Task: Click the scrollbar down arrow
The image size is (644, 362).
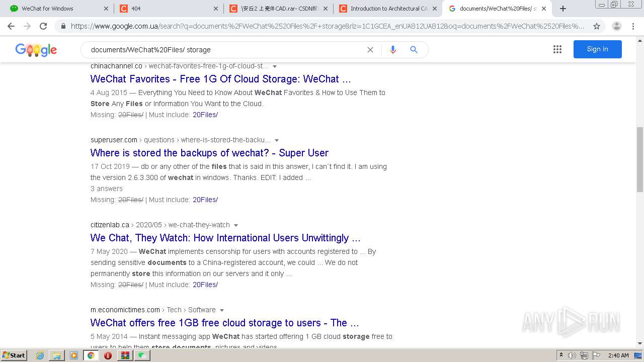Action: pos(639,344)
